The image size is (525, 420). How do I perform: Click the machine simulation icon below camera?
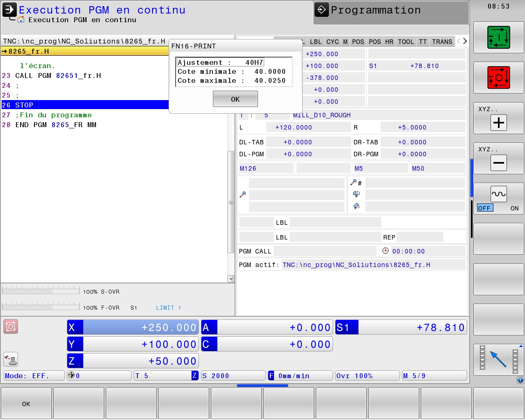pos(11,359)
